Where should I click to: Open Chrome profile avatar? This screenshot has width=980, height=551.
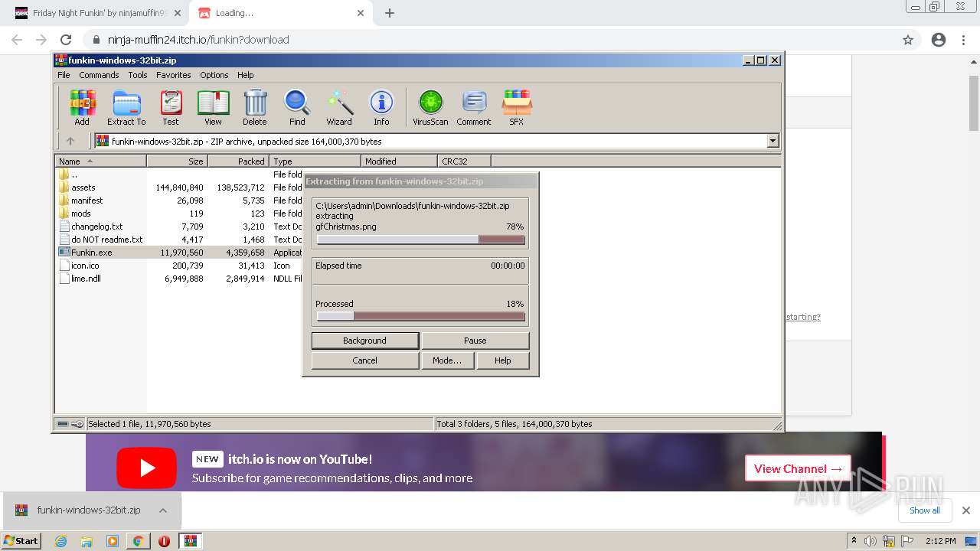pyautogui.click(x=939, y=40)
